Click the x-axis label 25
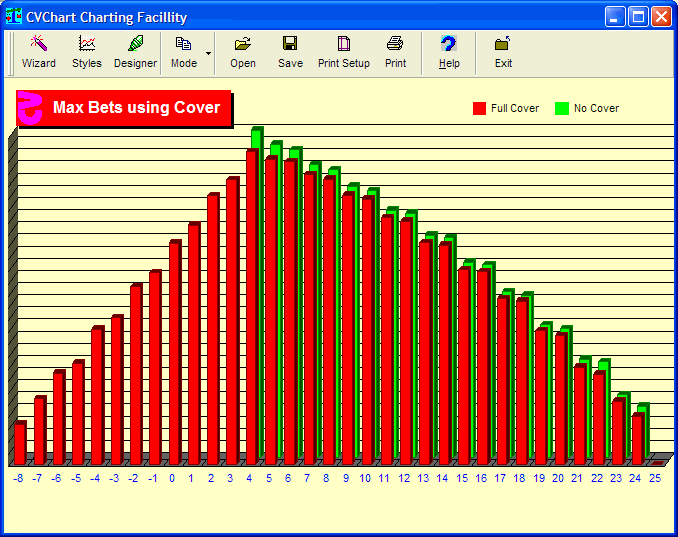The width and height of the screenshot is (678, 537). [654, 478]
